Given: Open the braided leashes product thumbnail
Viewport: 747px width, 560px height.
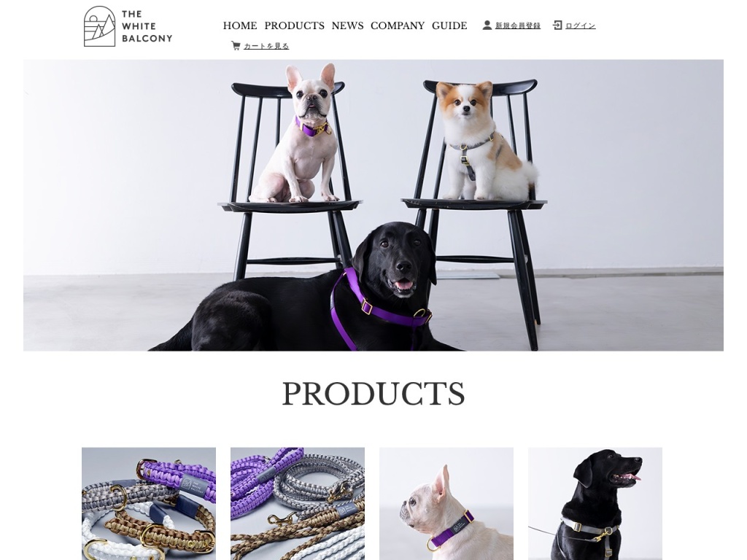Looking at the screenshot, I should (298, 503).
